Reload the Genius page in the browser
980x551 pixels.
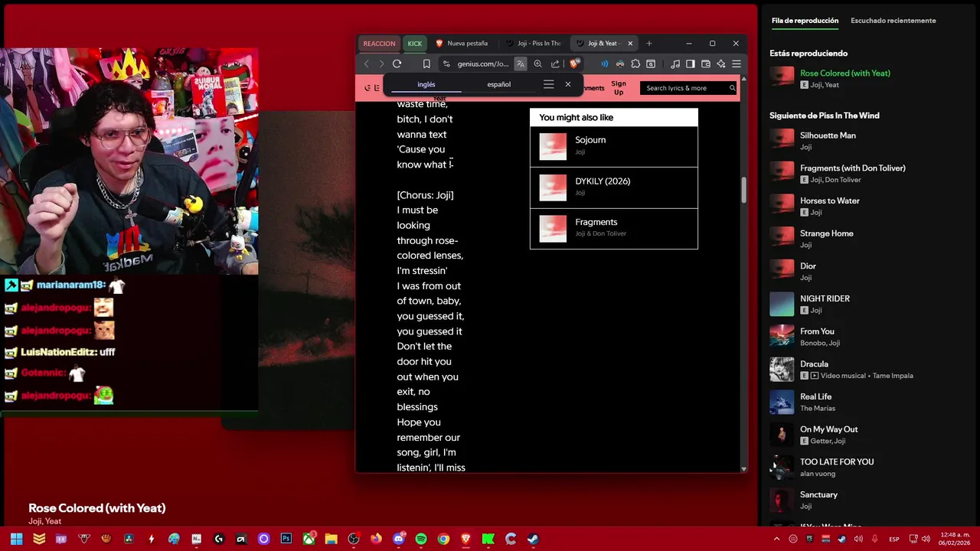coord(397,64)
